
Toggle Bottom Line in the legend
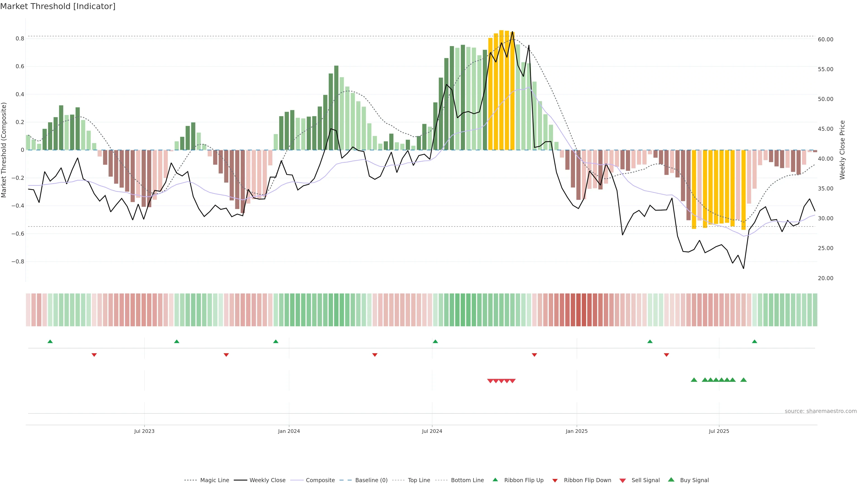tap(467, 480)
